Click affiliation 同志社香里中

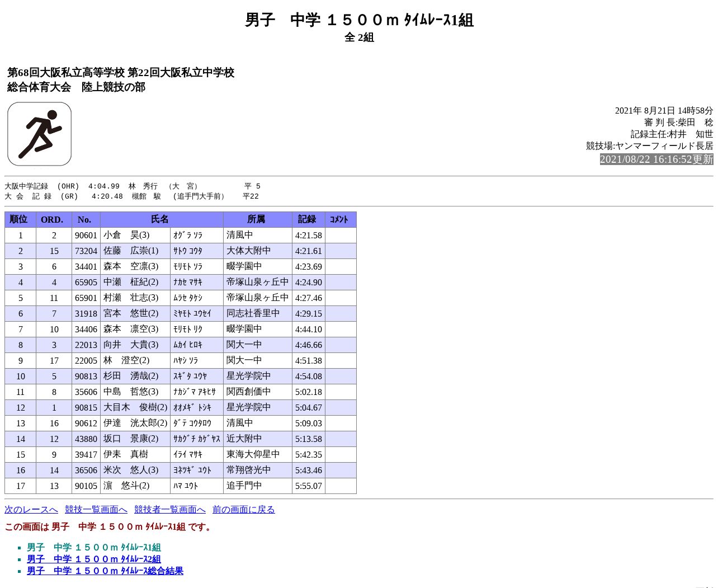click(253, 314)
